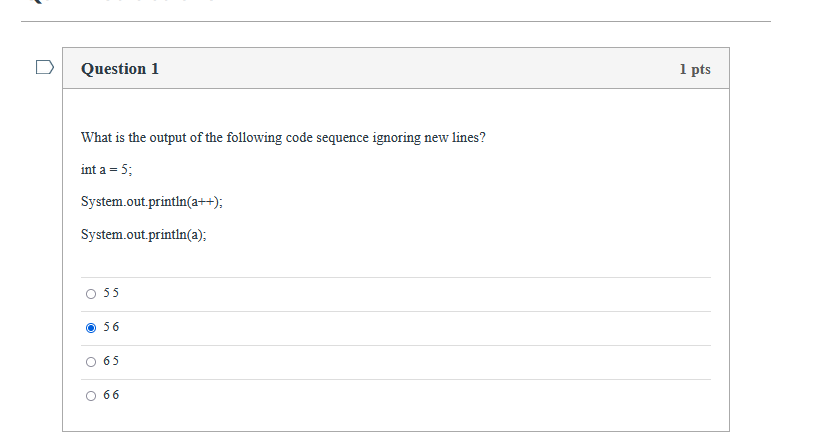Click the "6 5" answer label text
This screenshot has width=814, height=446.
[111, 361]
